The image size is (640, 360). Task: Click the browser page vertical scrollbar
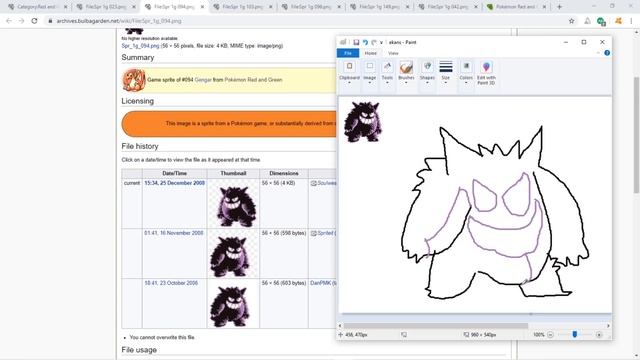[x=636, y=135]
